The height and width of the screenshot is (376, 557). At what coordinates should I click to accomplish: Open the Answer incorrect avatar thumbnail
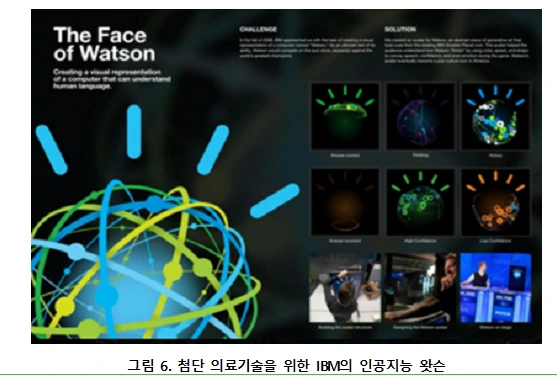tap(345, 202)
